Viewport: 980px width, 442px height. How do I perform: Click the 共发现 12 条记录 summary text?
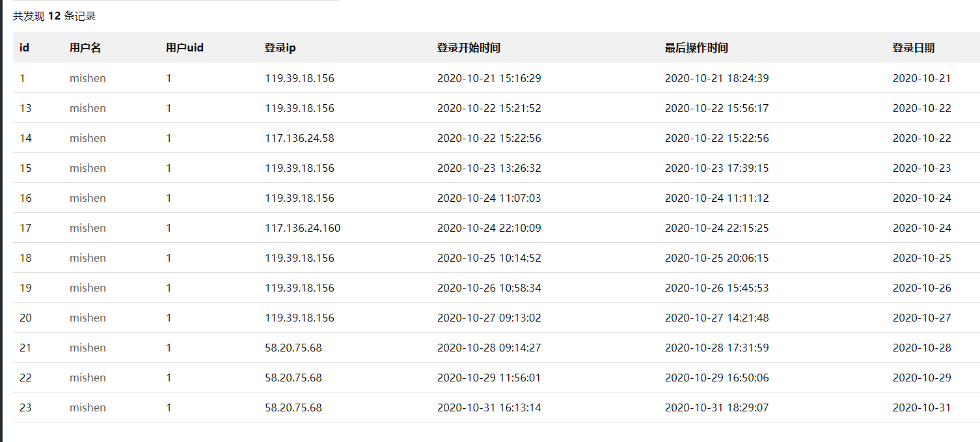pos(55,16)
